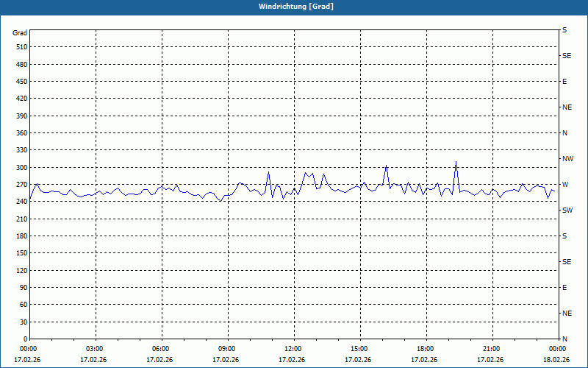Click the 360 tick label on y-axis

(x=20, y=133)
